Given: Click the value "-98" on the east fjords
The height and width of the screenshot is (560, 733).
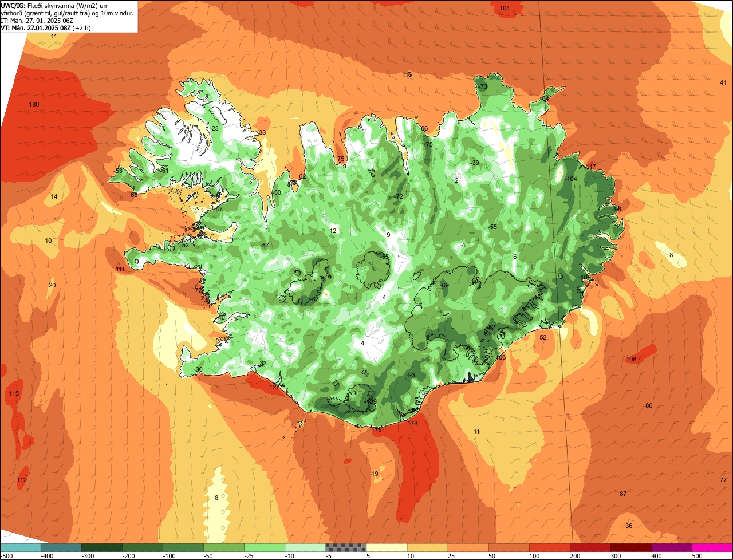Looking at the screenshot, I should tap(617, 209).
